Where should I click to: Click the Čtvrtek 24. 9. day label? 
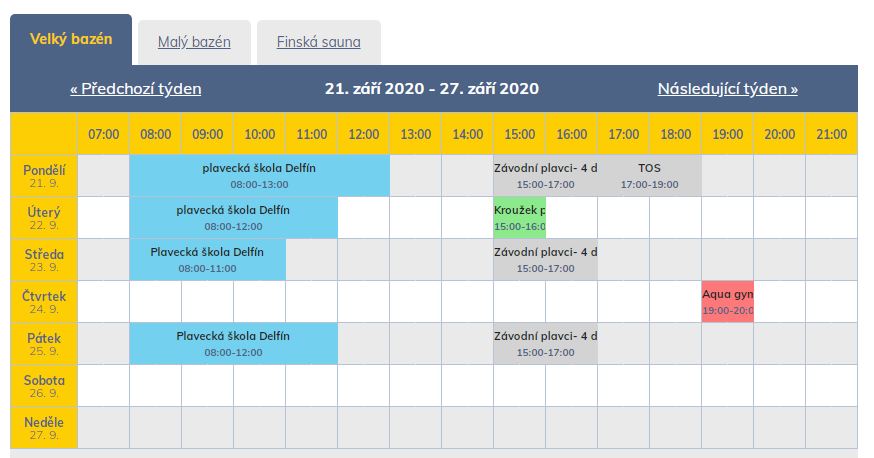[44, 301]
